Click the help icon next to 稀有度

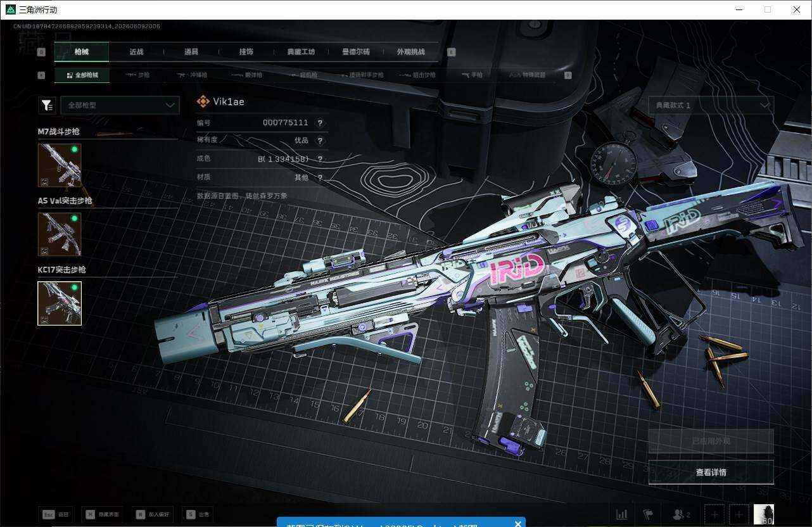[x=320, y=141]
